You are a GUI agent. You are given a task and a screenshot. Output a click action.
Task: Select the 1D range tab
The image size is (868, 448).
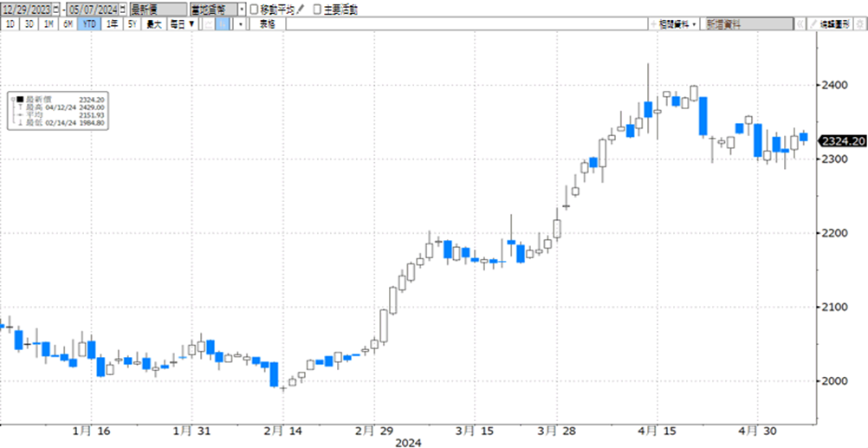pos(10,24)
